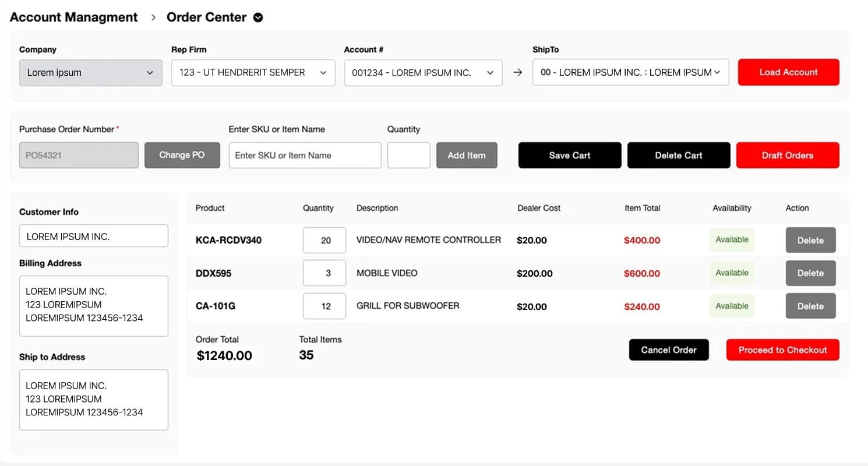Focus the Purchase Order Number field
868x466 pixels.
point(79,156)
